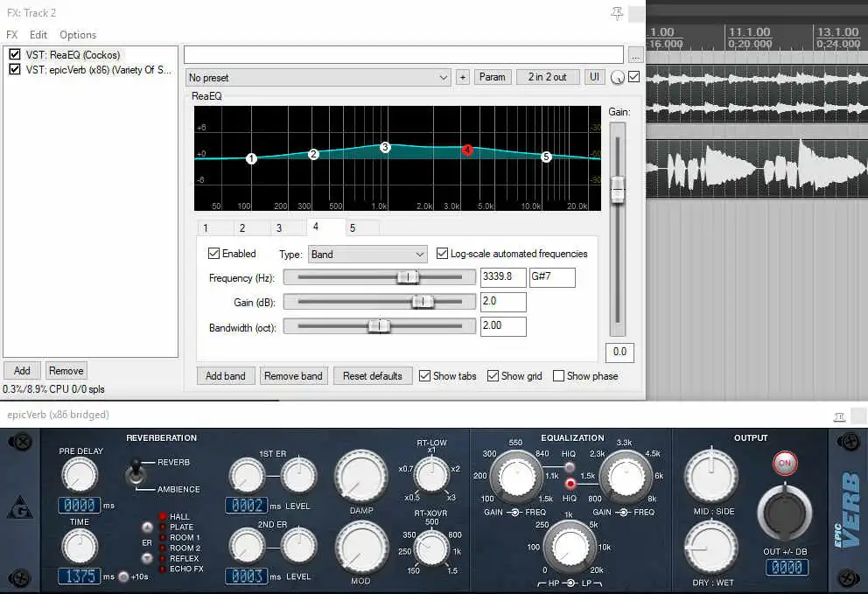
Task: Click the low EQ GAIN/FREQ knob
Action: (x=517, y=476)
